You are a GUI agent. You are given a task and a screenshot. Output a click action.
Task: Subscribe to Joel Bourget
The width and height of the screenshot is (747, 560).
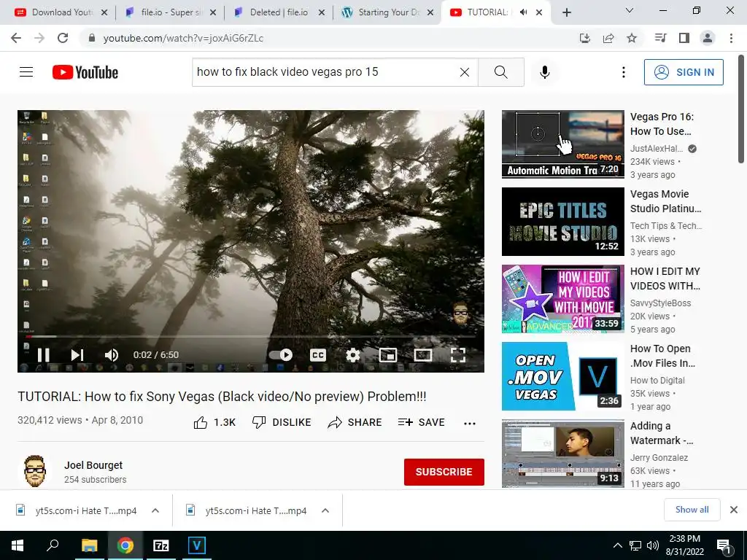click(444, 472)
